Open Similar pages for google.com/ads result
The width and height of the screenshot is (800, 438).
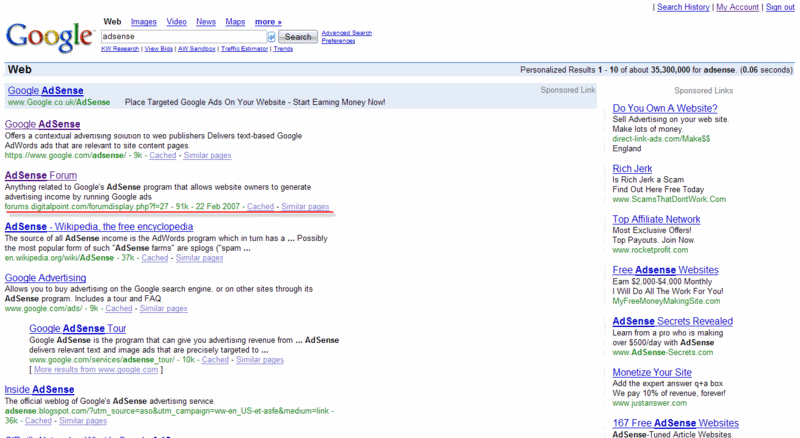[x=163, y=308]
